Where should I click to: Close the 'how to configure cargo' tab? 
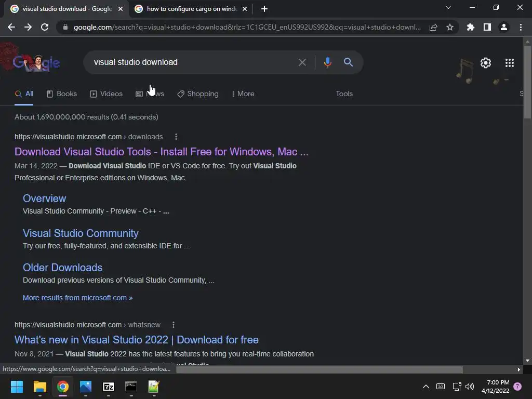click(245, 9)
